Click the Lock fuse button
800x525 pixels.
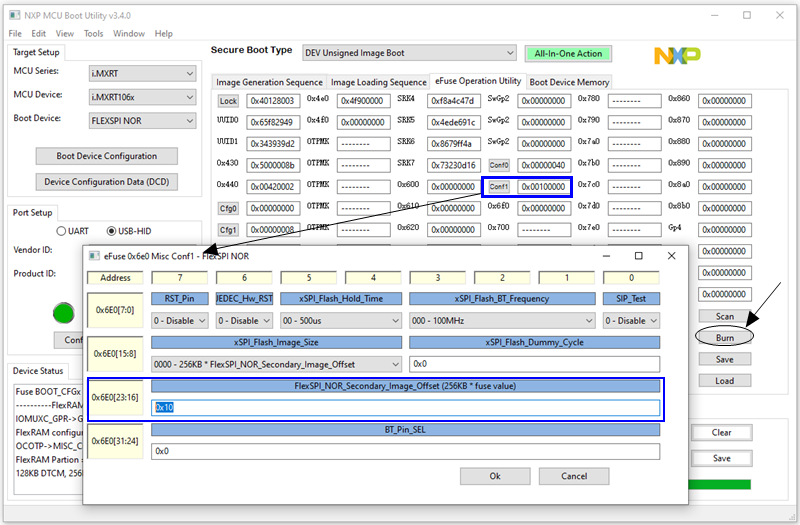[x=228, y=101]
